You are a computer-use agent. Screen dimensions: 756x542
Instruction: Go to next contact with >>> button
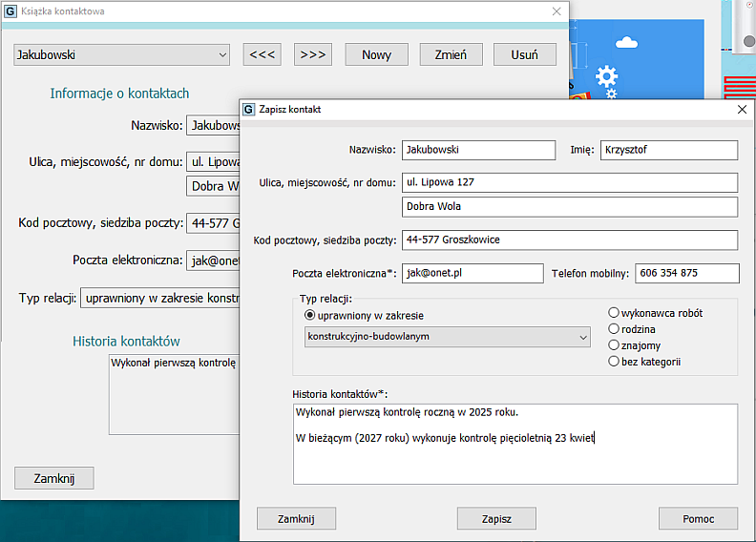(312, 54)
